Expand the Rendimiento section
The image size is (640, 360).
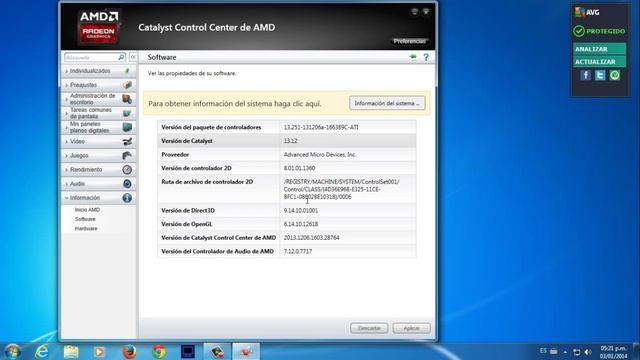86,169
